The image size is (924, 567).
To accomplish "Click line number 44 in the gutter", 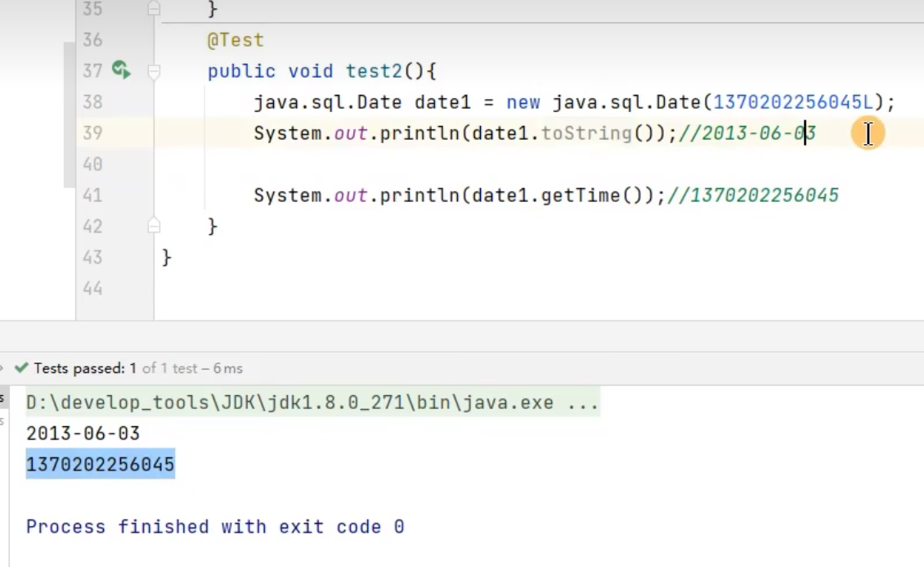I will click(92, 288).
